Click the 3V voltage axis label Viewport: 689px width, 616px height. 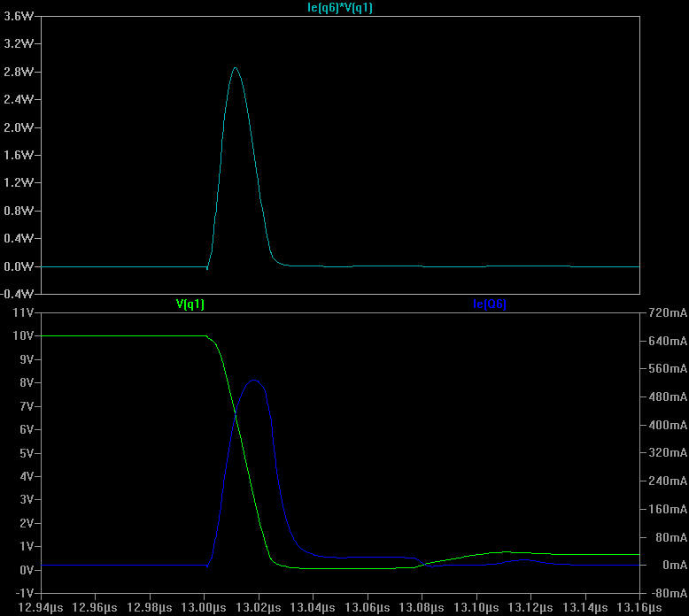pyautogui.click(x=27, y=499)
